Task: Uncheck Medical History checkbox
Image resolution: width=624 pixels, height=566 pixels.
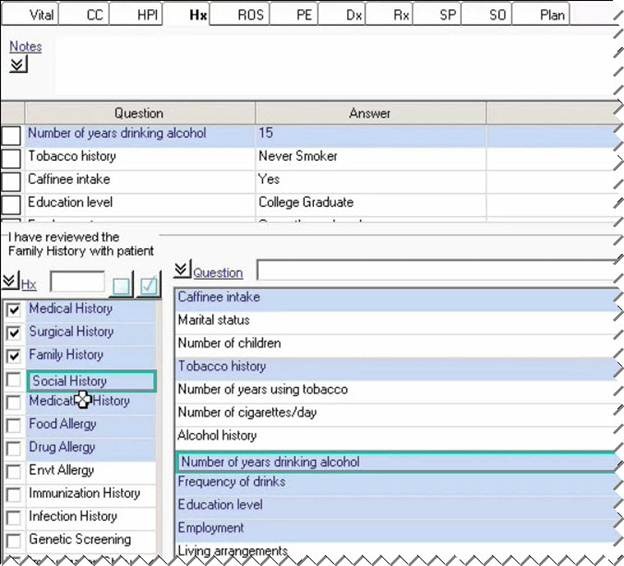Action: (x=13, y=310)
